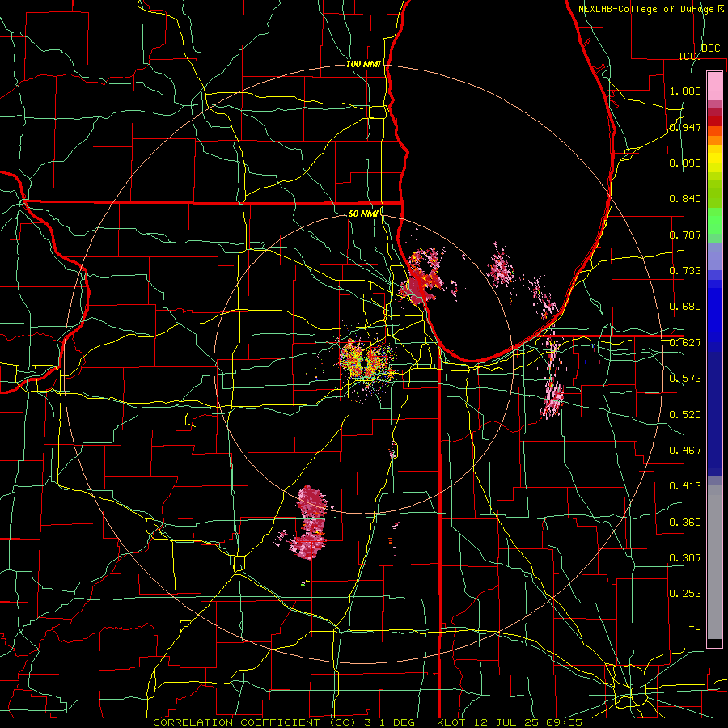Select the 0.253 color scale value
728x728 pixels.
point(685,594)
